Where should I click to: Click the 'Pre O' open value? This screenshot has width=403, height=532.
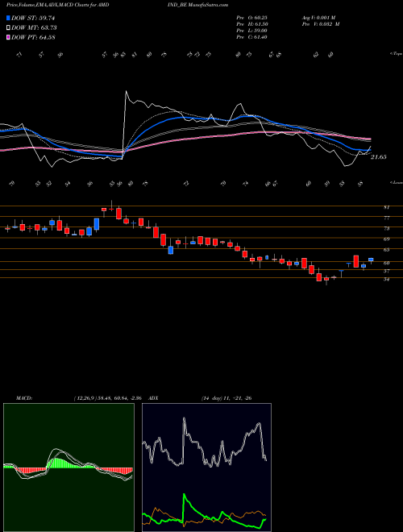[x=251, y=17]
